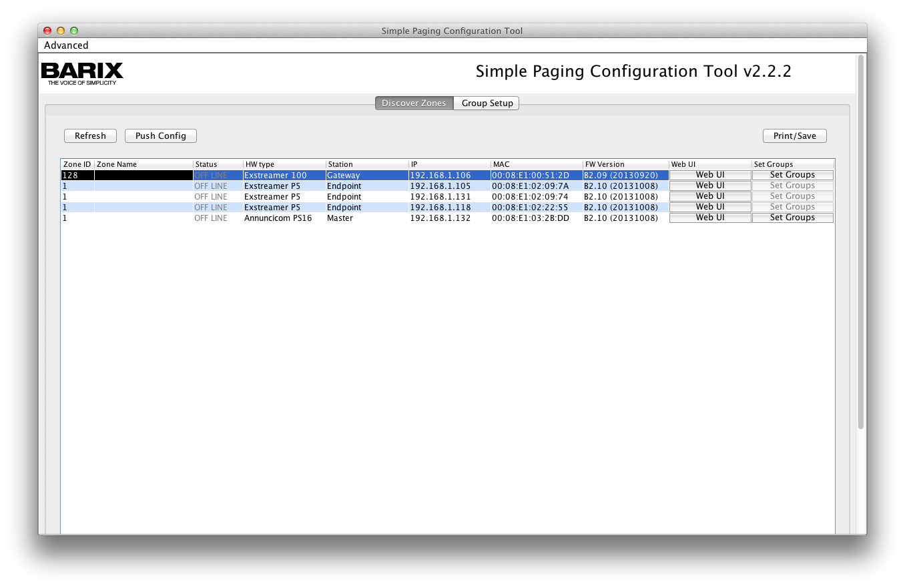Open the Advanced menu
The height and width of the screenshot is (588, 905).
(x=66, y=45)
